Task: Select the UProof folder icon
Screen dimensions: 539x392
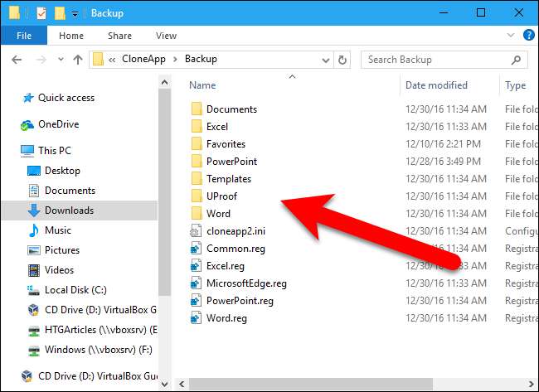Action: click(x=197, y=196)
